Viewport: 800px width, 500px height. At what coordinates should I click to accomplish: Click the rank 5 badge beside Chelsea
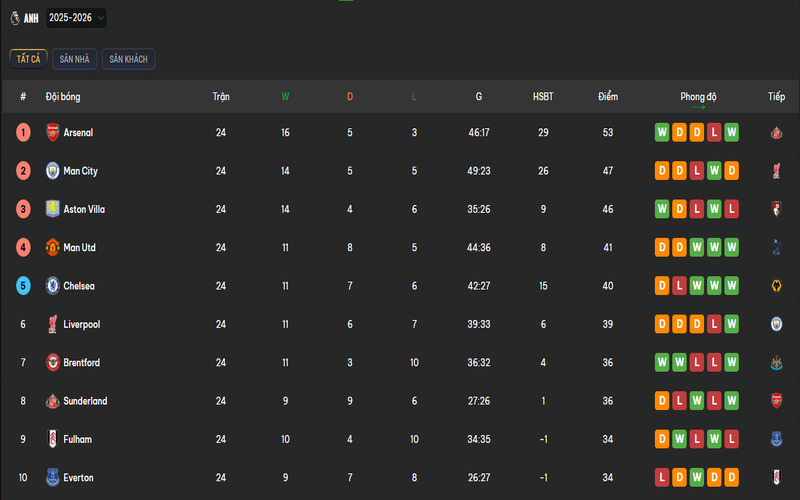pyautogui.click(x=23, y=286)
